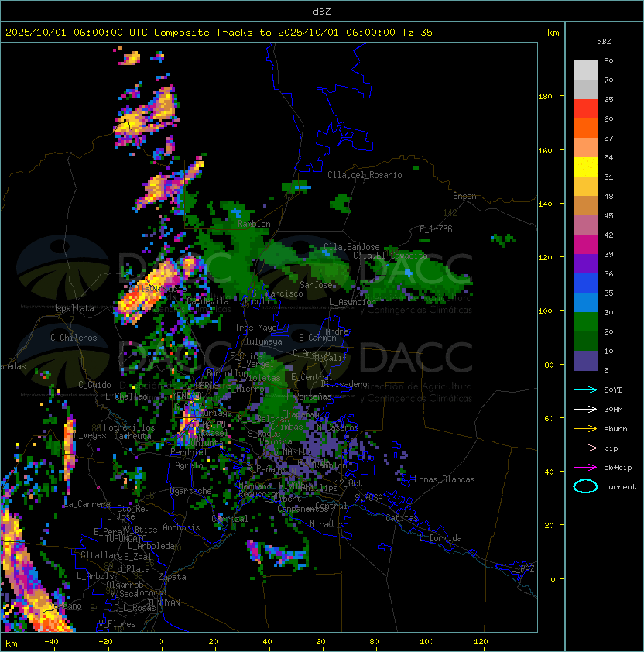Click the 'Anchoris' label

click(181, 527)
